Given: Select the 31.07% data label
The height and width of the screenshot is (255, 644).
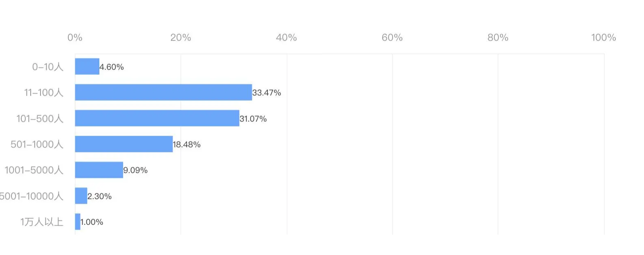Looking at the screenshot, I should [253, 119].
